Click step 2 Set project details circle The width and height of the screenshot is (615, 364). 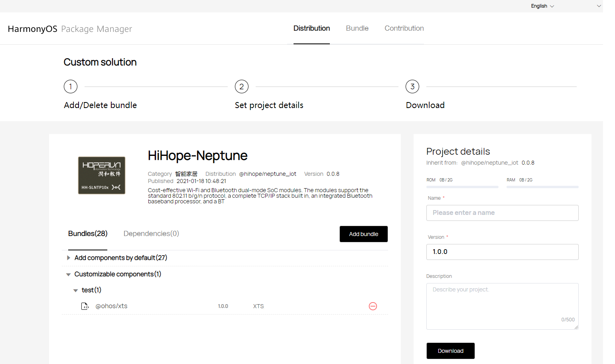tap(242, 87)
